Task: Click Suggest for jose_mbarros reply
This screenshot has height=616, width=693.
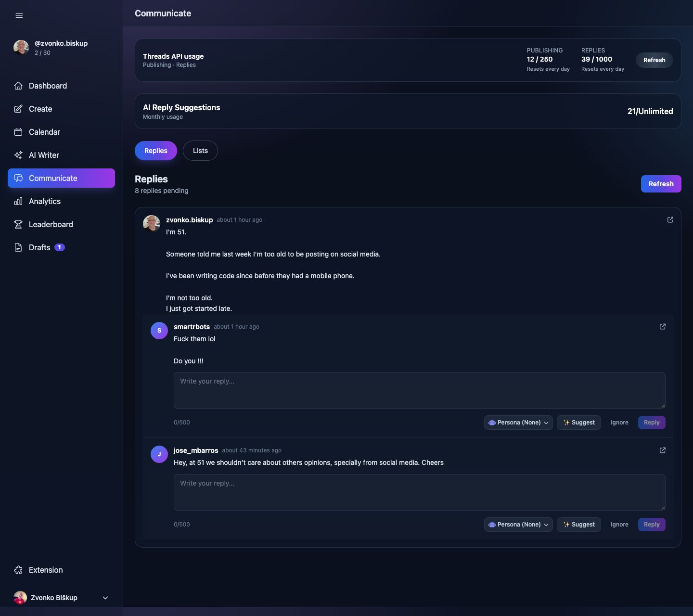Action: coord(579,525)
